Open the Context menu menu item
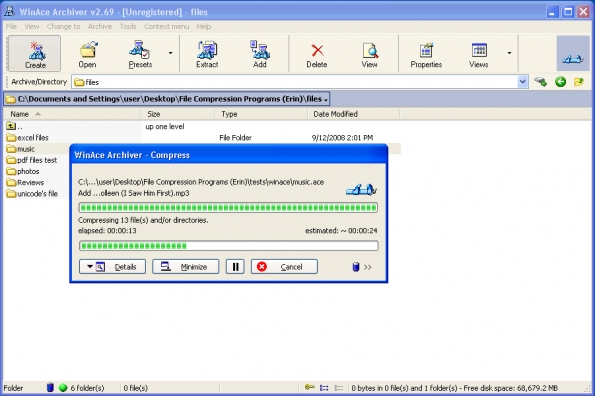The width and height of the screenshot is (595, 396). click(x=166, y=26)
